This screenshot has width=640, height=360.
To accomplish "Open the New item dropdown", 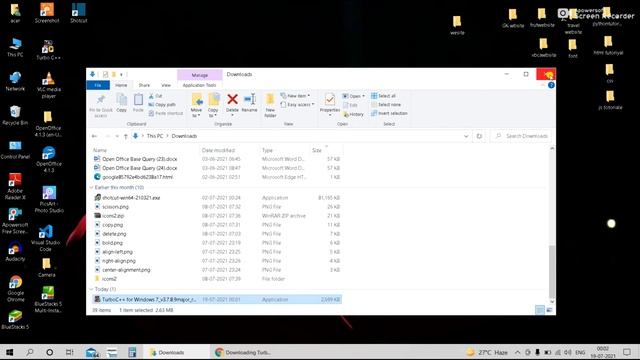I will pyautogui.click(x=295, y=96).
